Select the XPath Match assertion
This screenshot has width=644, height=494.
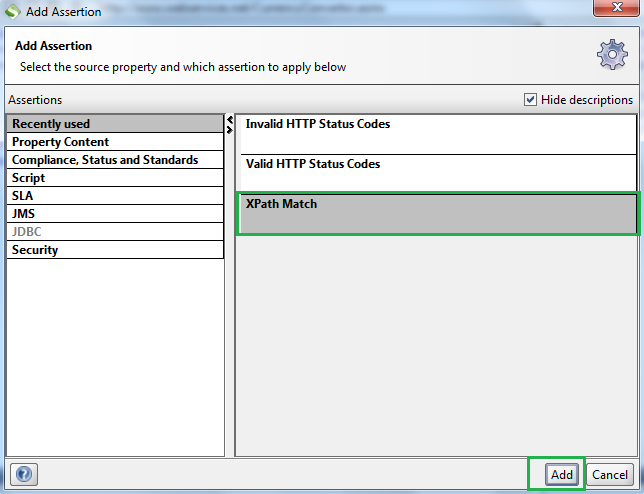[436, 213]
